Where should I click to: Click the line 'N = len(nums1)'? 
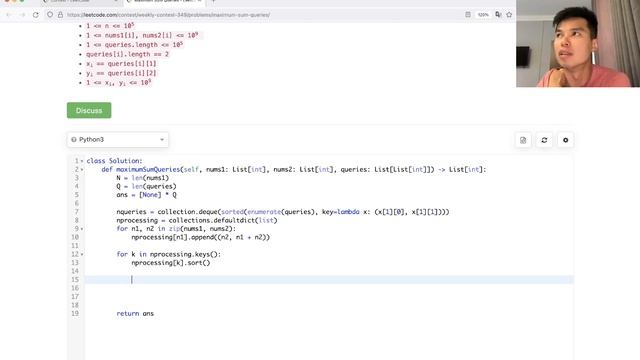[x=142, y=178]
